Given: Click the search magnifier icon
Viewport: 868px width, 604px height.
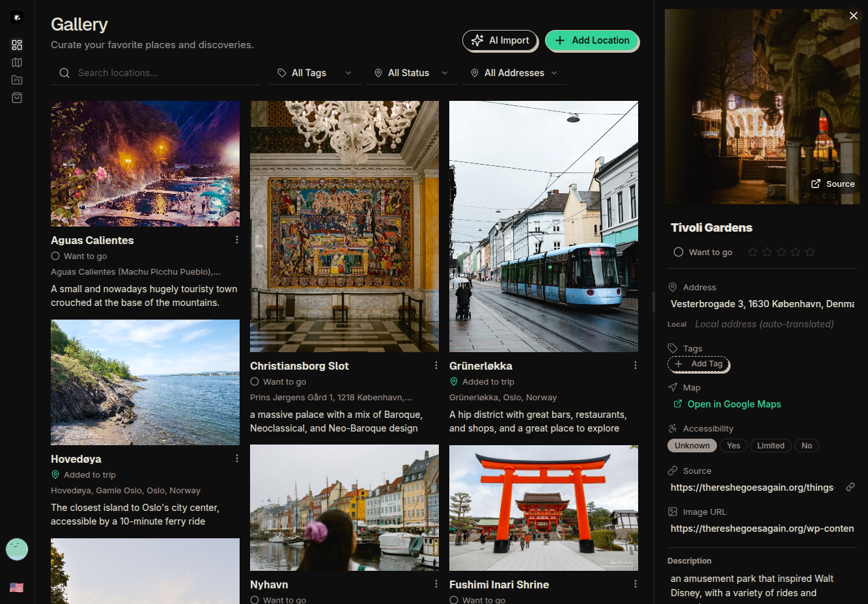Looking at the screenshot, I should (x=64, y=73).
